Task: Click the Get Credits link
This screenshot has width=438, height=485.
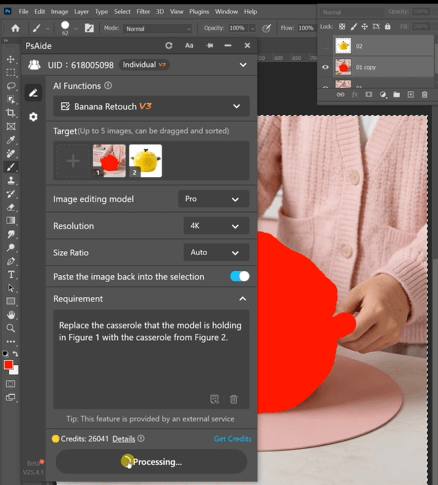Action: (232, 439)
